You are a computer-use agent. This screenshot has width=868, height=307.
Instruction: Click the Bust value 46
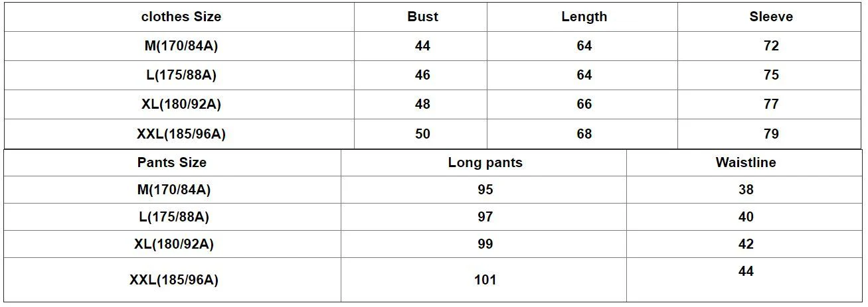click(422, 75)
